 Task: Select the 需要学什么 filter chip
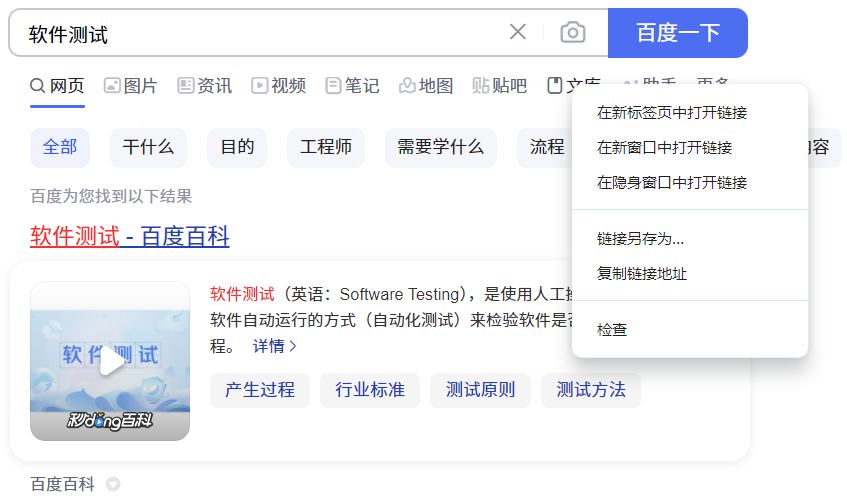441,148
